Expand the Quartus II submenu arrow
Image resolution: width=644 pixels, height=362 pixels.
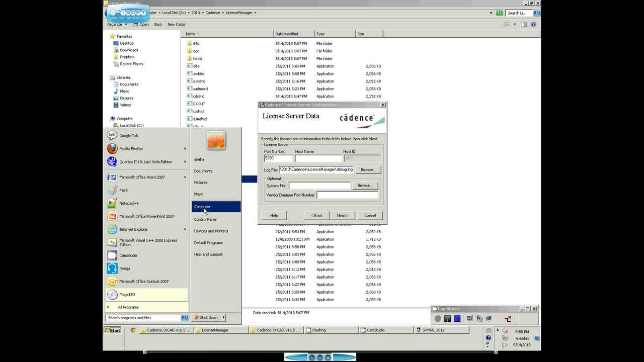pos(185,162)
